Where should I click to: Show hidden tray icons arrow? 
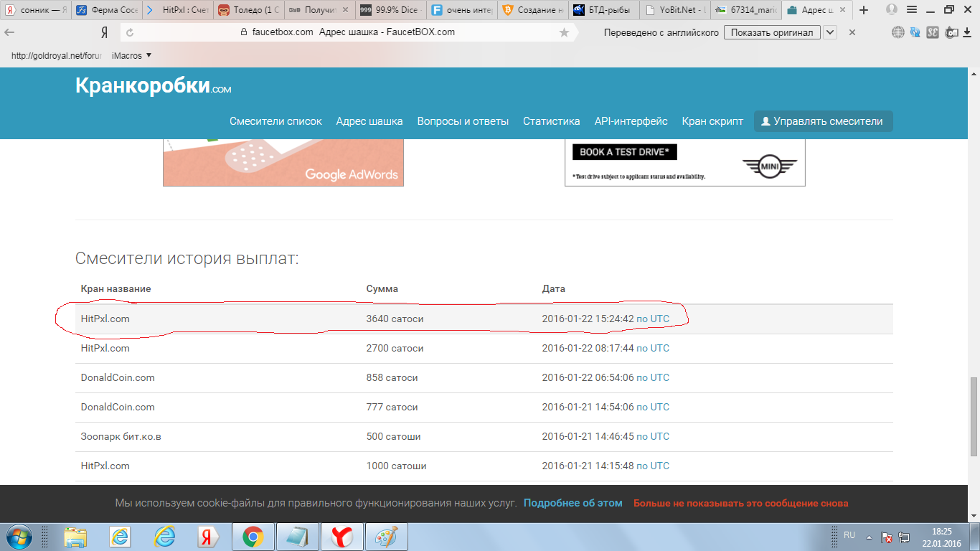[x=870, y=537]
